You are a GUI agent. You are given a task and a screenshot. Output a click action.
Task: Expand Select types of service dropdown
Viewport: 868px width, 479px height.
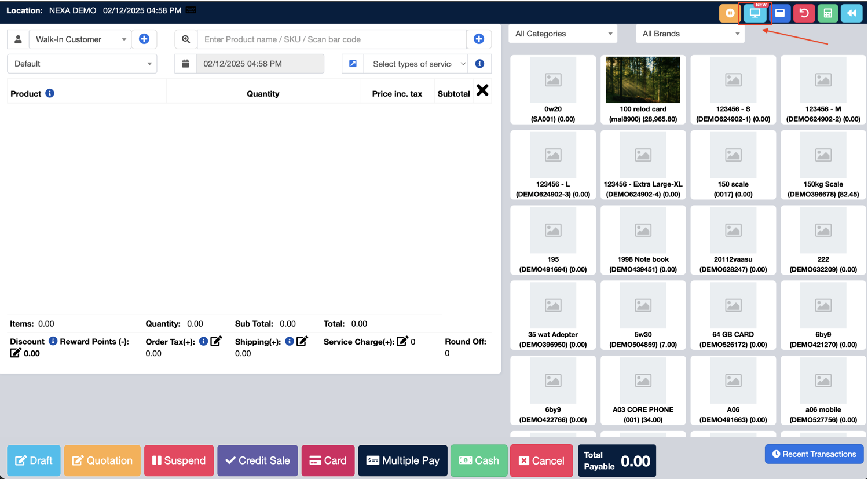(x=416, y=64)
